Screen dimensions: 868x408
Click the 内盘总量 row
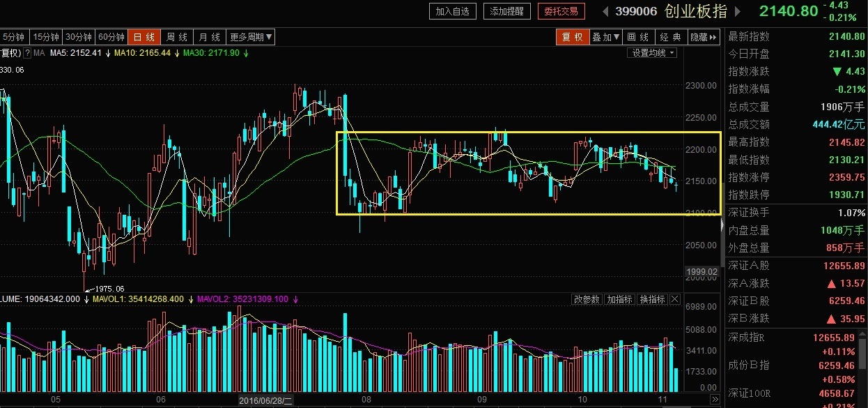(796, 230)
